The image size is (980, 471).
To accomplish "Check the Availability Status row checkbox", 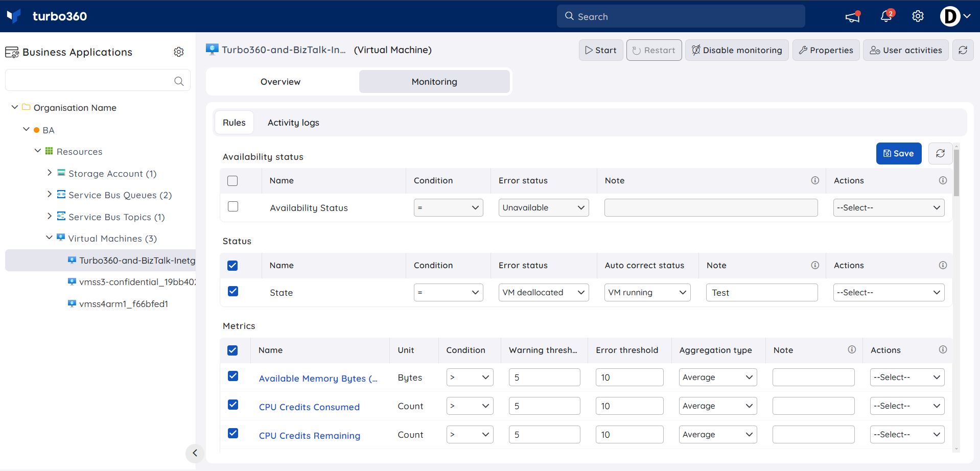I will tap(233, 206).
